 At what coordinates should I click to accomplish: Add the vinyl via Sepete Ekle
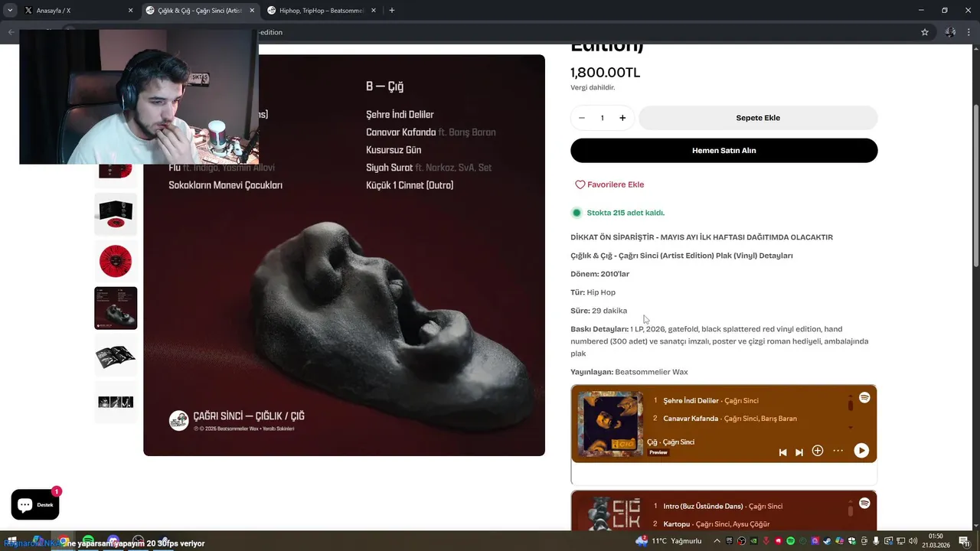point(758,118)
